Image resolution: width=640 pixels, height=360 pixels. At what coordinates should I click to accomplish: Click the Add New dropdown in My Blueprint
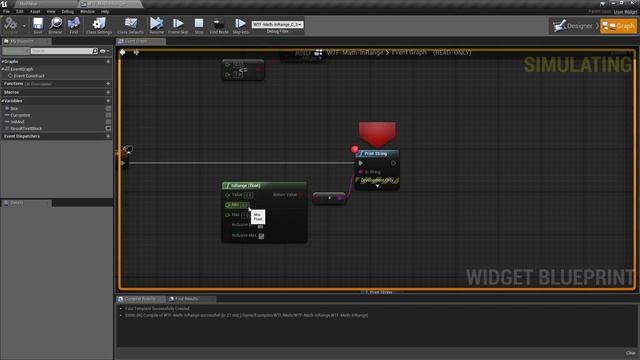[x=16, y=51]
